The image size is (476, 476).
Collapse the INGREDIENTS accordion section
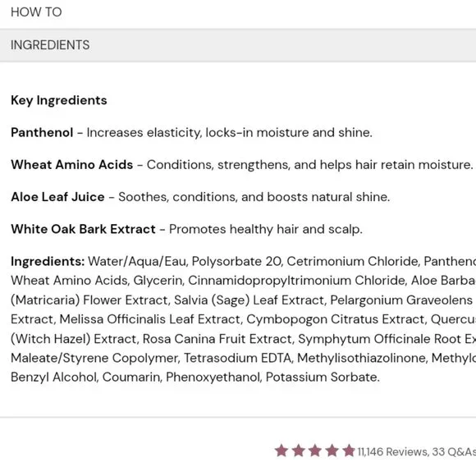tap(238, 45)
